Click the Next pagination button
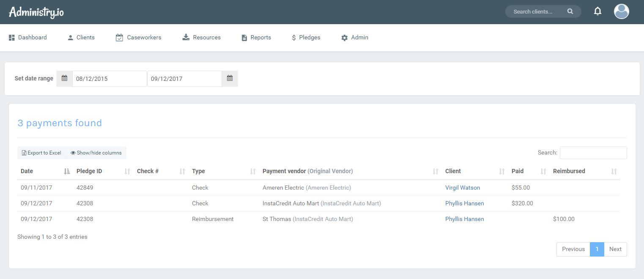644x279 pixels. click(615, 249)
